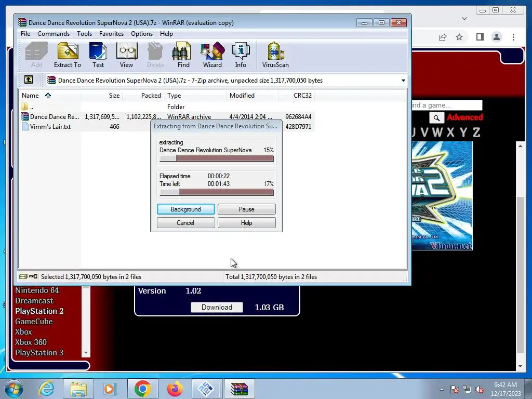The width and height of the screenshot is (532, 399).
Task: Sort by the Name column header
Action: pos(49,96)
